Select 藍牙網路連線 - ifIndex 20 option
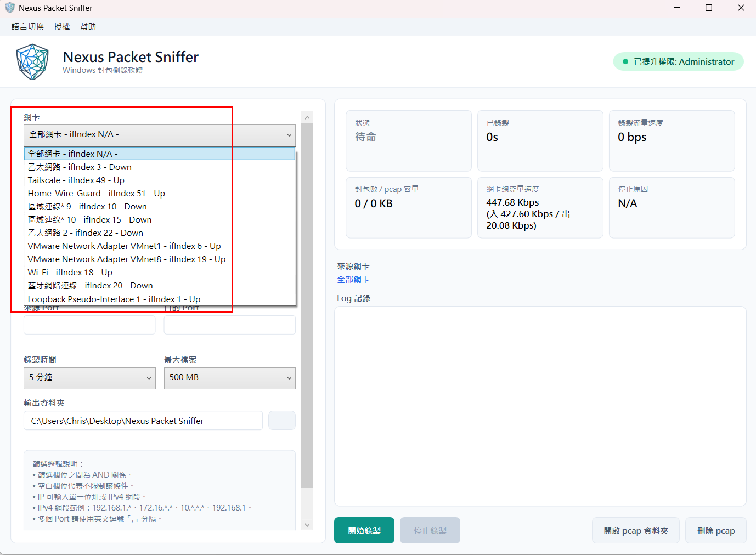 coord(160,285)
